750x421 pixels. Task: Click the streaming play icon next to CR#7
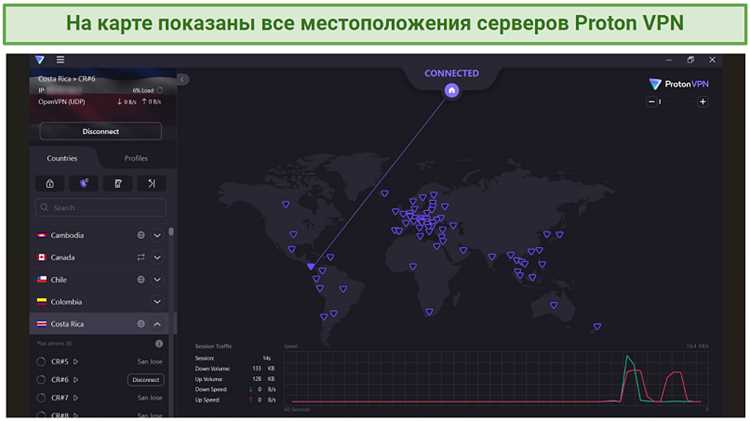pos(75,398)
